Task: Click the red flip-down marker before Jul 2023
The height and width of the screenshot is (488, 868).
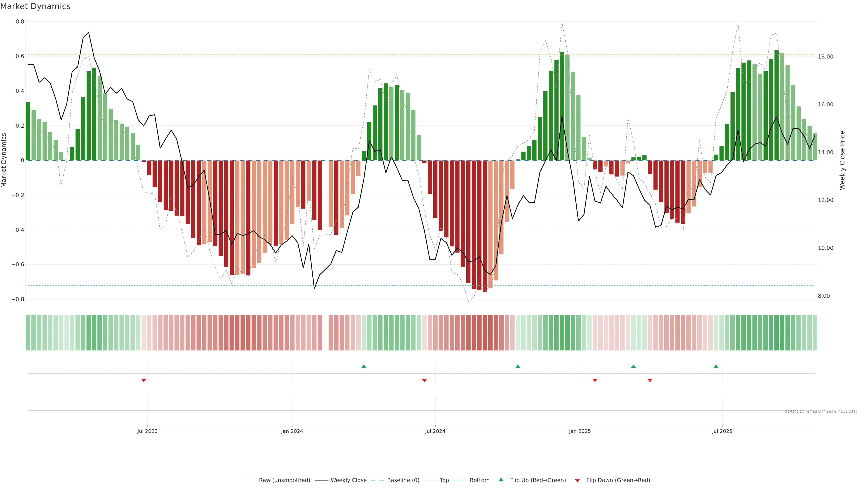Action: [144, 380]
